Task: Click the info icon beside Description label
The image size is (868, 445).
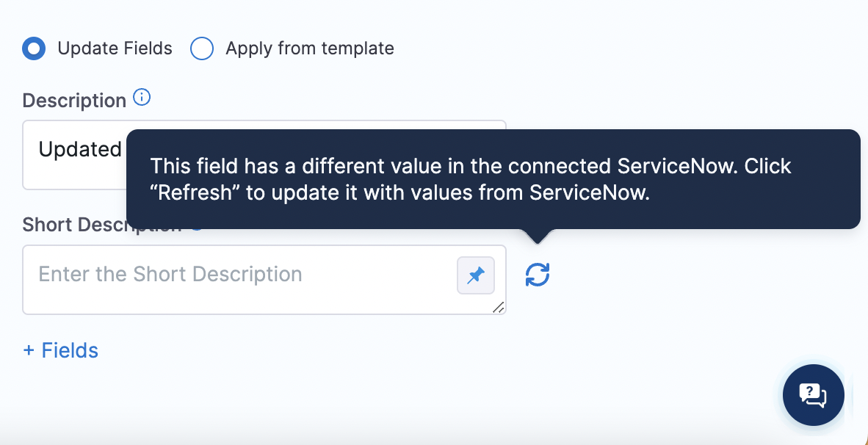Action: point(142,98)
